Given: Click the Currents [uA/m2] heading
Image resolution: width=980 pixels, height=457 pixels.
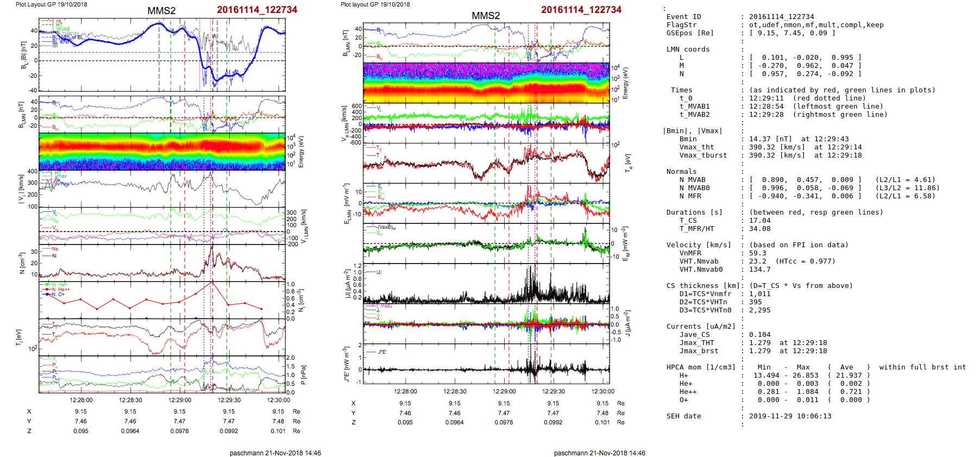Looking at the screenshot, I should tap(701, 327).
